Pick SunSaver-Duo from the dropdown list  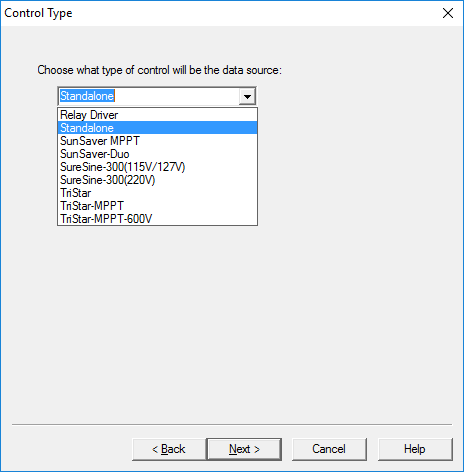point(157,154)
